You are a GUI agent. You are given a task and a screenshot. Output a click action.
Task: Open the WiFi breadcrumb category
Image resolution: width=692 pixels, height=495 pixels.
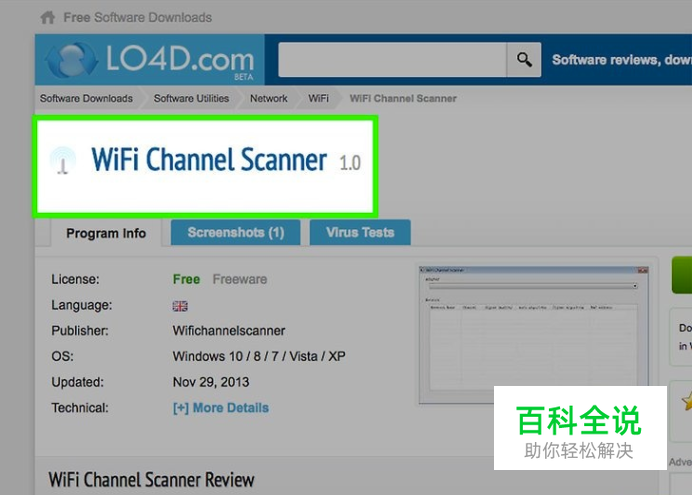tap(318, 98)
